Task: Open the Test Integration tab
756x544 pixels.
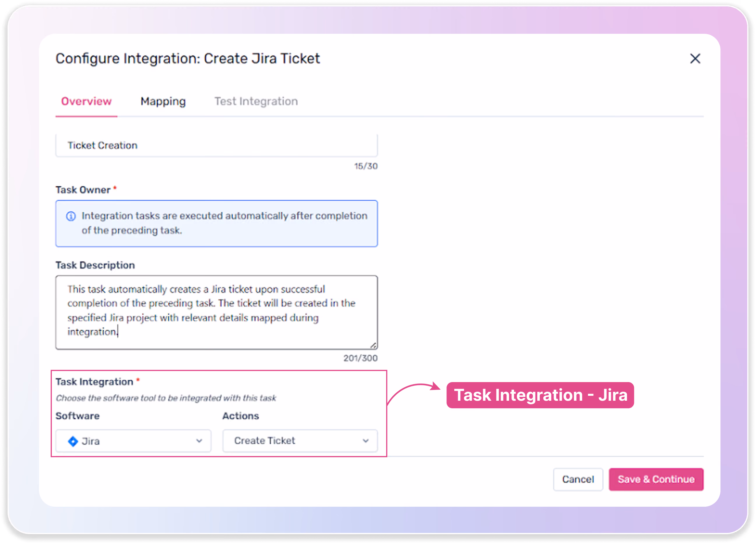Action: click(x=256, y=101)
